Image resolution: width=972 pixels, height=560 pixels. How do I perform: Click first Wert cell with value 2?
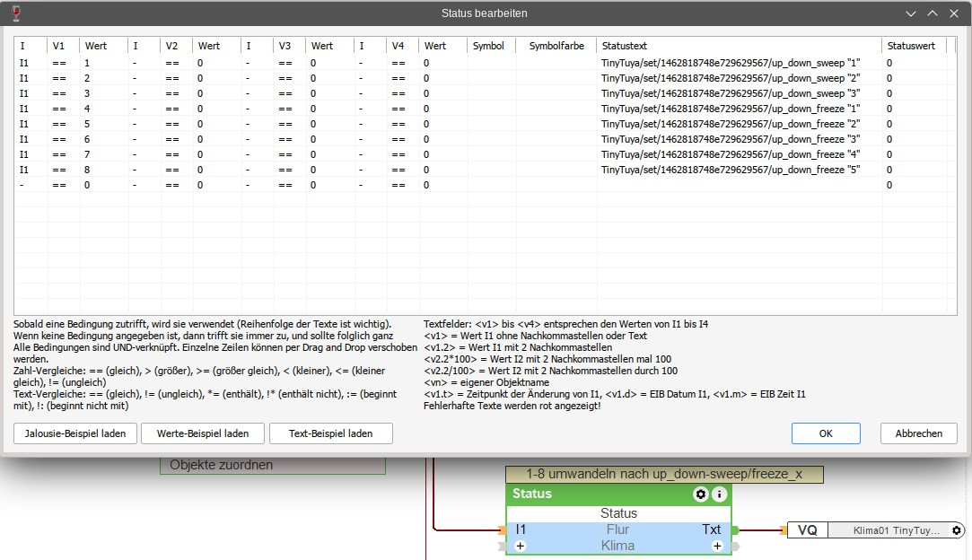103,78
